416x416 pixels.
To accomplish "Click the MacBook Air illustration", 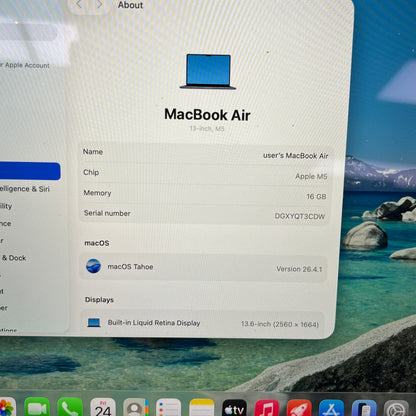I will pyautogui.click(x=208, y=72).
